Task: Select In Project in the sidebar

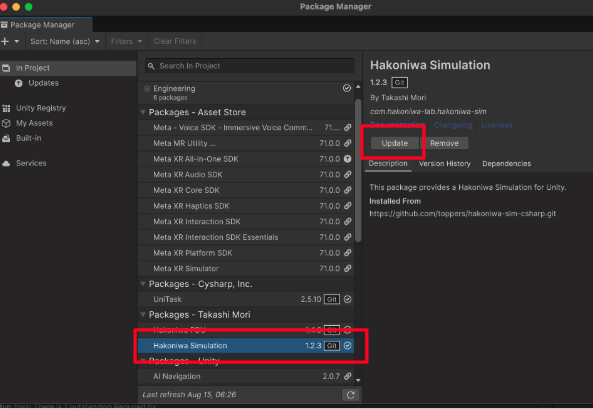Action: 68,68
